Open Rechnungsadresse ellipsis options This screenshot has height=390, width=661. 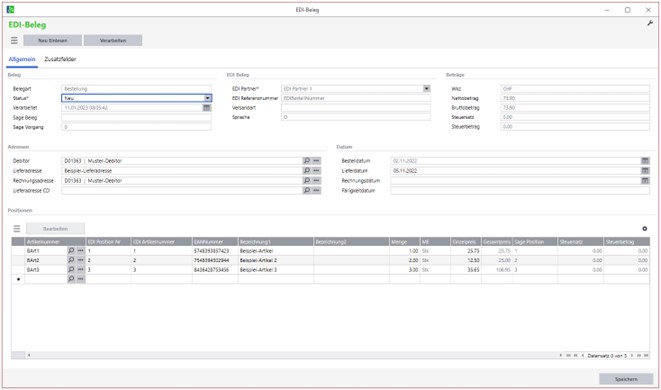[x=316, y=180]
